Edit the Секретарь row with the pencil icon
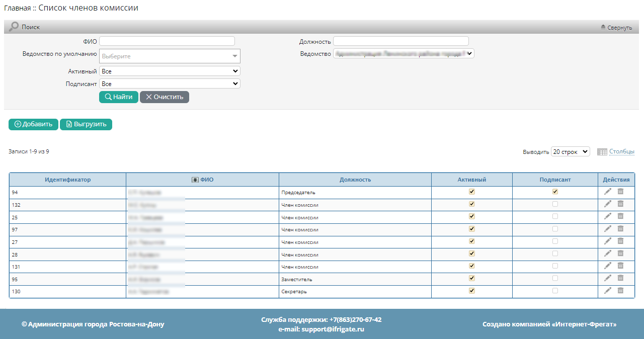 608,290
